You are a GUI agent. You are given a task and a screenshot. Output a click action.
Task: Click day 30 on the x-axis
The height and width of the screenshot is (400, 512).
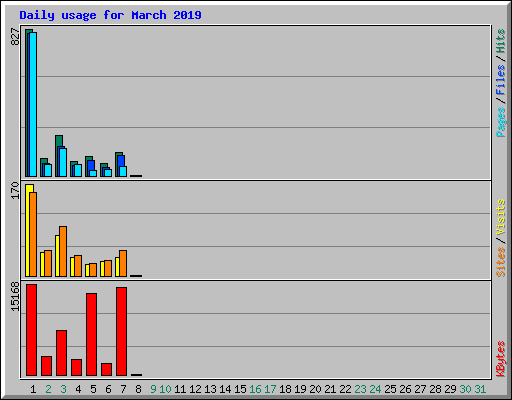point(465,389)
